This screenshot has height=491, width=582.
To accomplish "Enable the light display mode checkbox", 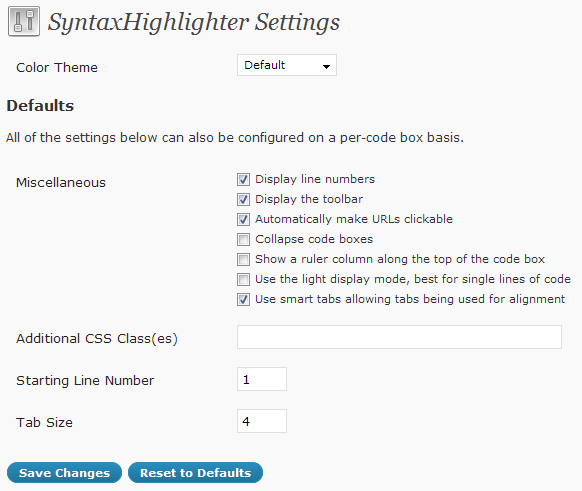I will 243,279.
